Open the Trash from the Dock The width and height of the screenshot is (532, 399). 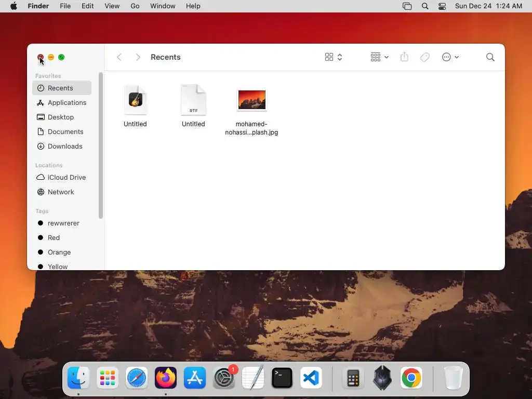[x=454, y=378]
